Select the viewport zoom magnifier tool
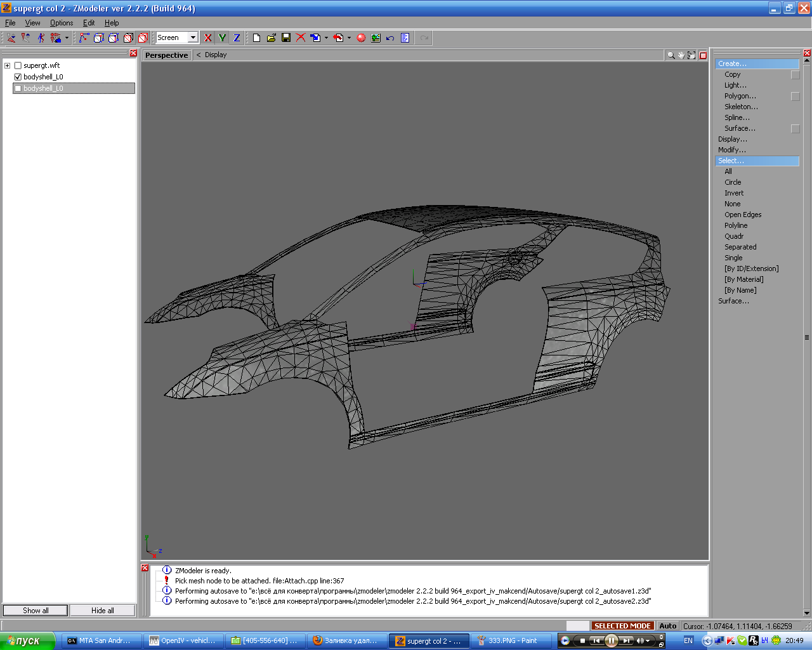The image size is (812, 650). (x=671, y=55)
